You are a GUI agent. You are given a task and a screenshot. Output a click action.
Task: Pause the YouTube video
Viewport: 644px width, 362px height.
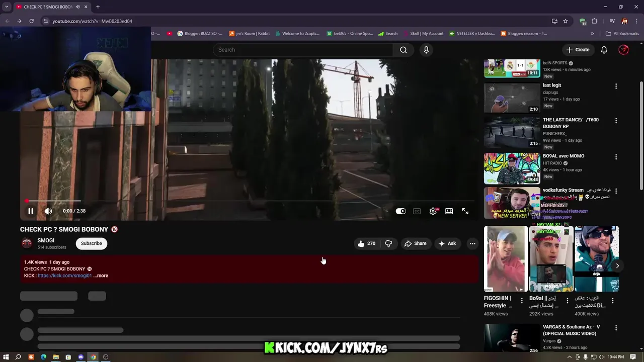31,211
